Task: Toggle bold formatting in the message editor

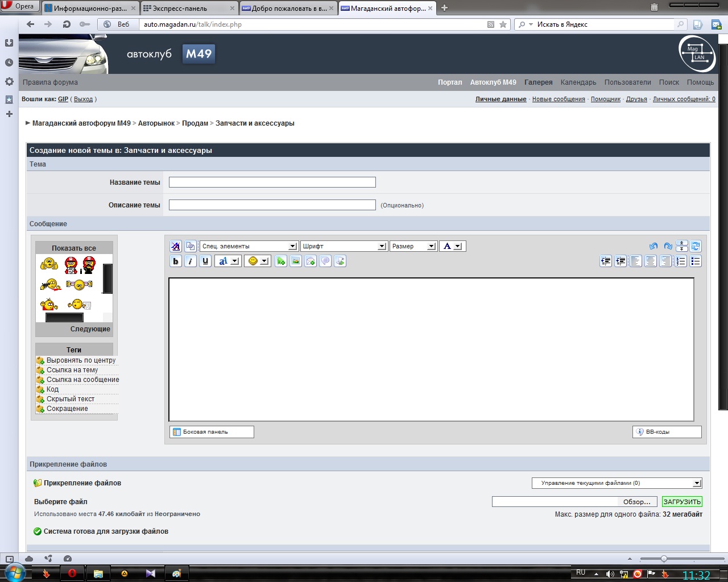Action: click(x=176, y=261)
